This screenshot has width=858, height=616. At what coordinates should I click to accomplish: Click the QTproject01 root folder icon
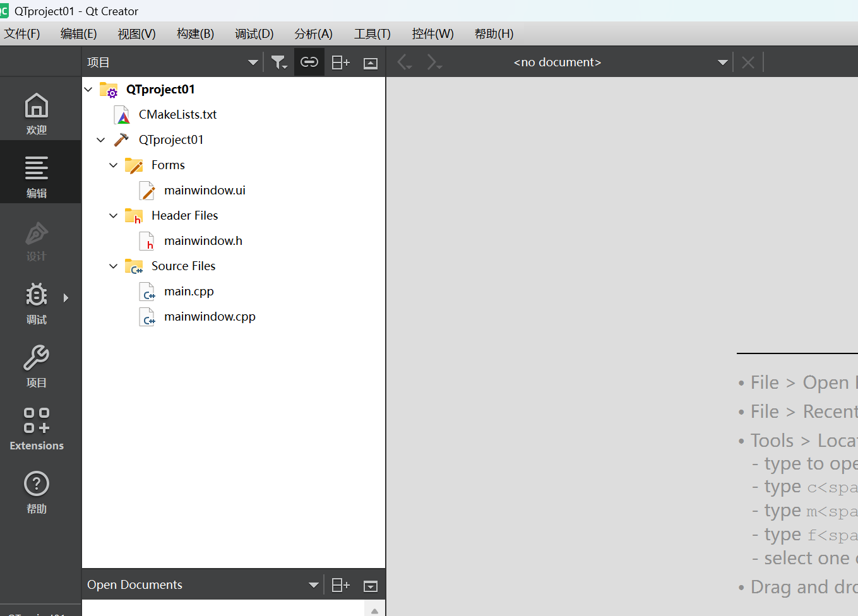pyautogui.click(x=109, y=90)
